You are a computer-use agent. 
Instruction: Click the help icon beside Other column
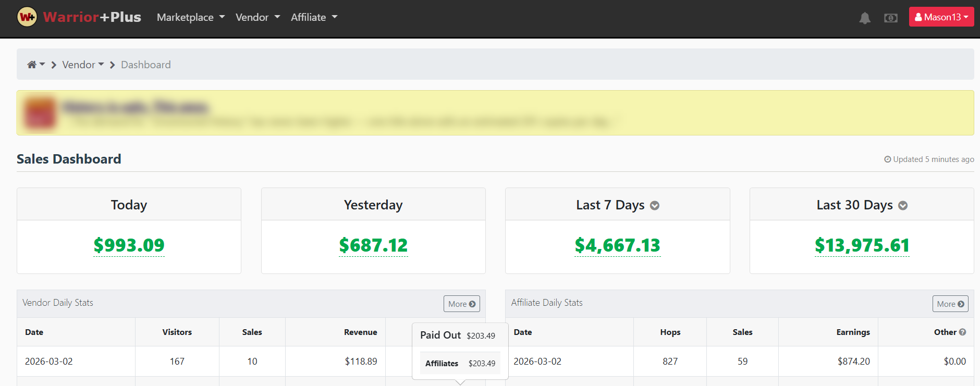pos(962,332)
